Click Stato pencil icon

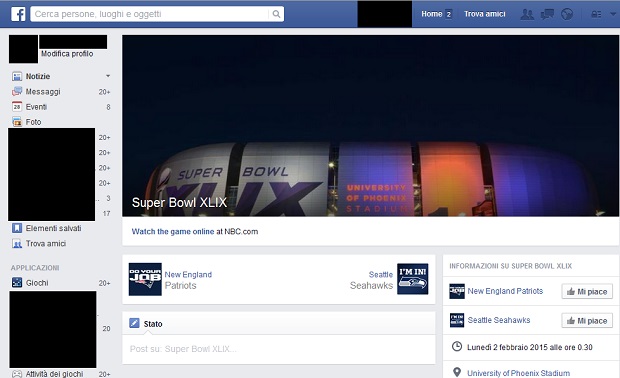click(134, 323)
